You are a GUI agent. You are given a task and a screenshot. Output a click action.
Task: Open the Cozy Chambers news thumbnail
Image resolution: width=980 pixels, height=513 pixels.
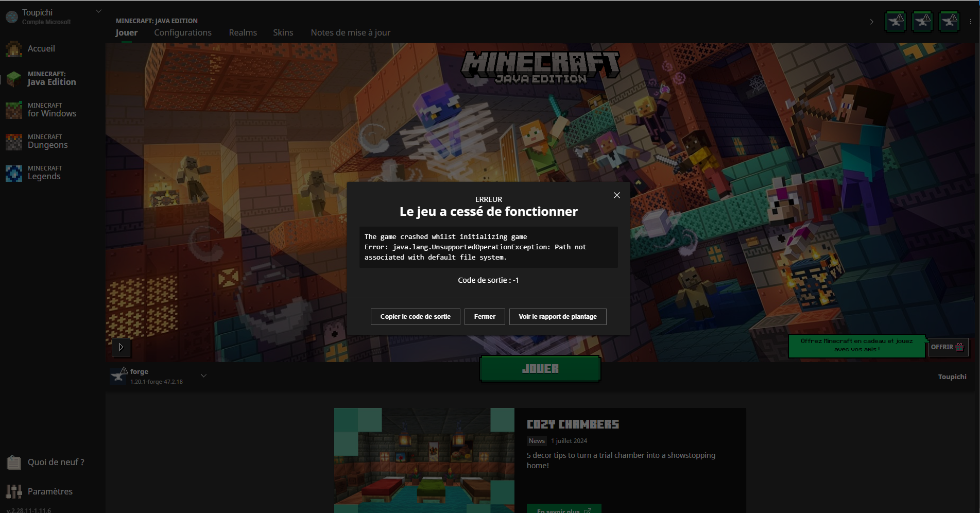[424, 460]
